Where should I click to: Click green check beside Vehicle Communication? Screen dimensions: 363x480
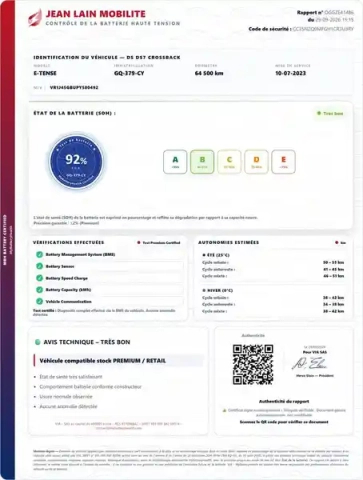point(39,301)
